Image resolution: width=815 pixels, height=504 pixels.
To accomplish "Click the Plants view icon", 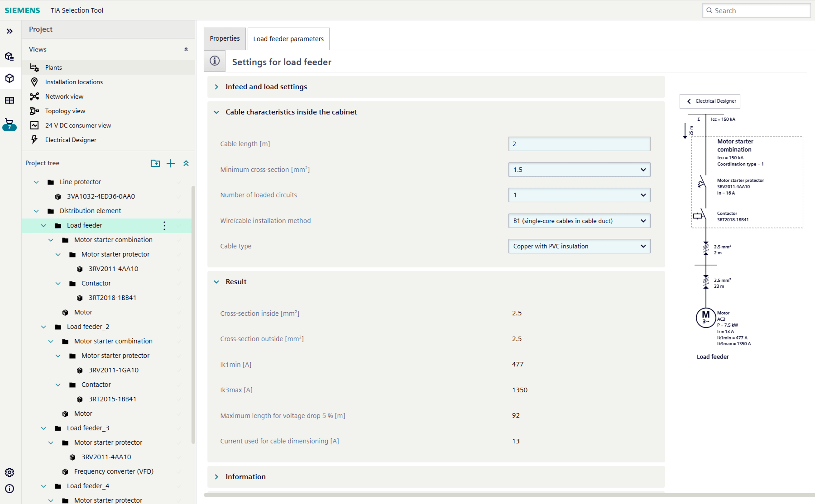I will [34, 67].
